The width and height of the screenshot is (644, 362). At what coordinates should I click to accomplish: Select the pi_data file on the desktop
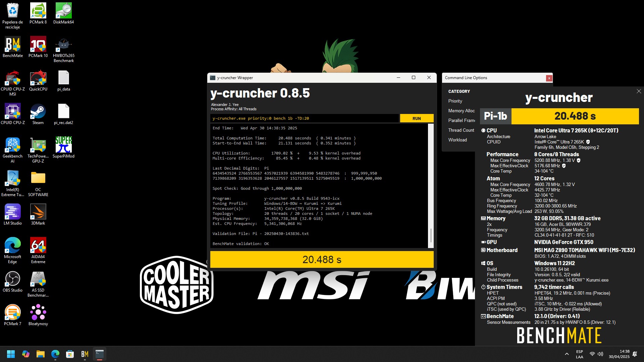click(x=63, y=80)
